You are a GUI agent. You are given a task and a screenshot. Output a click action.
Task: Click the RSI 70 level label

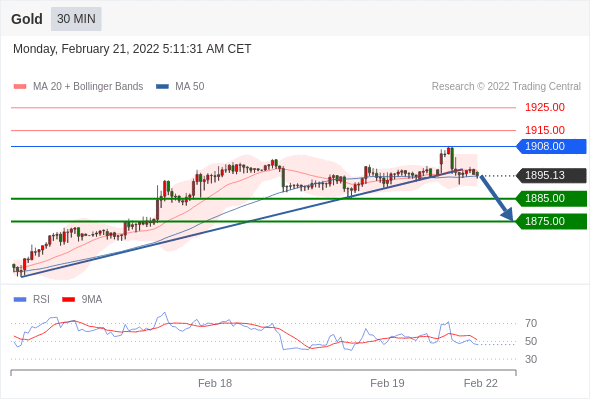point(531,323)
